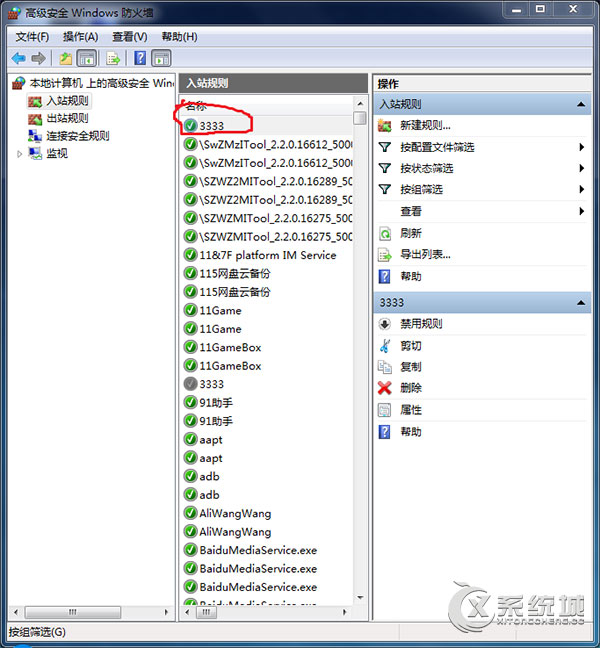Click the Back arrow toolbar icon

click(19, 58)
